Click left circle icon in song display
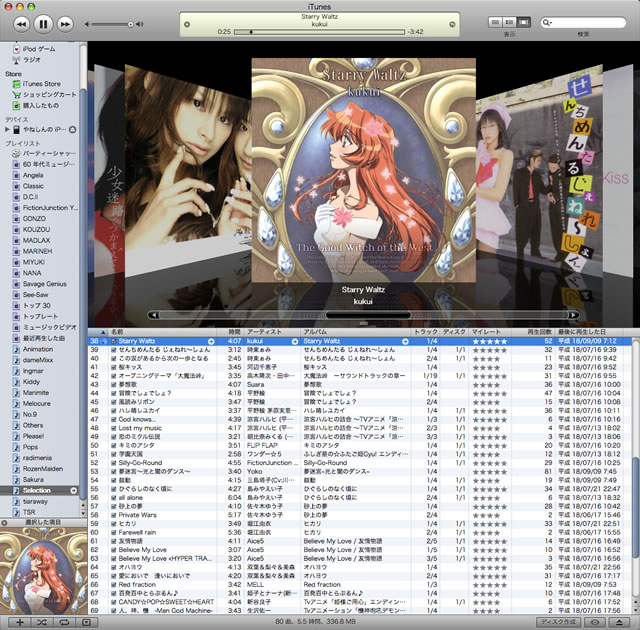The height and width of the screenshot is (630, 640). [x=187, y=24]
